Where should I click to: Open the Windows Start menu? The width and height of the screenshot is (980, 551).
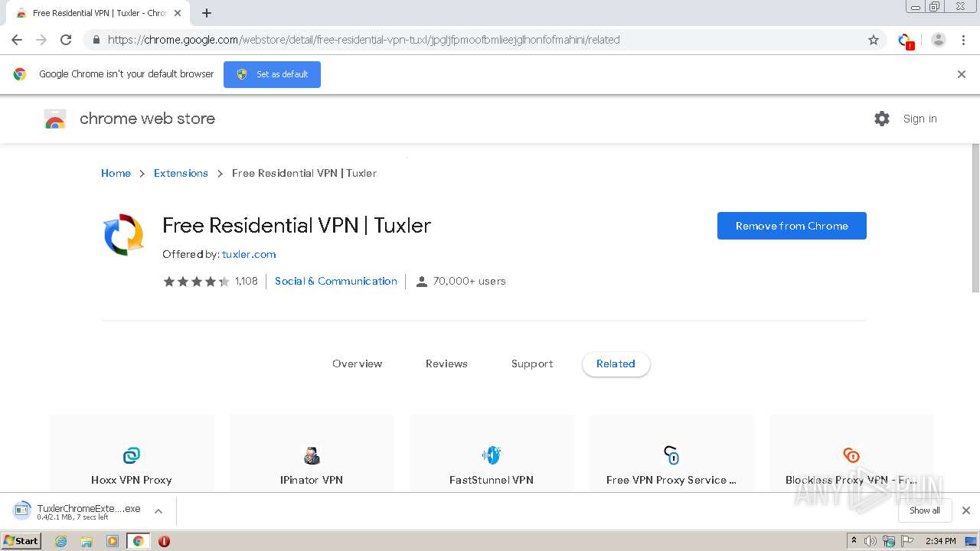pos(21,541)
